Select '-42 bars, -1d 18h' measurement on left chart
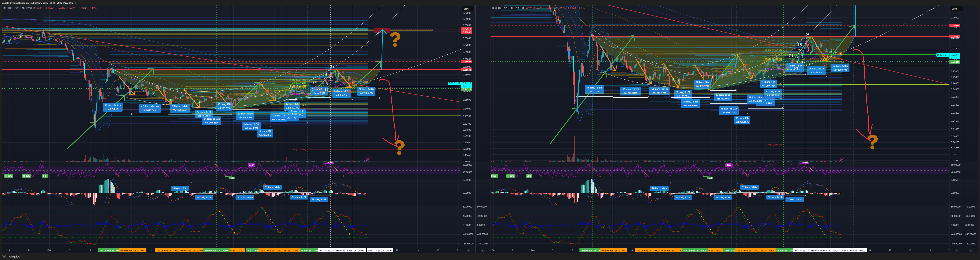The image size is (980, 260). [x=150, y=108]
